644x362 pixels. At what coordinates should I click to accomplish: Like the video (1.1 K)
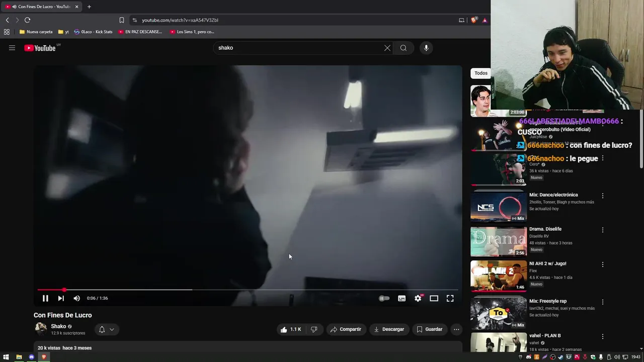[x=291, y=329]
